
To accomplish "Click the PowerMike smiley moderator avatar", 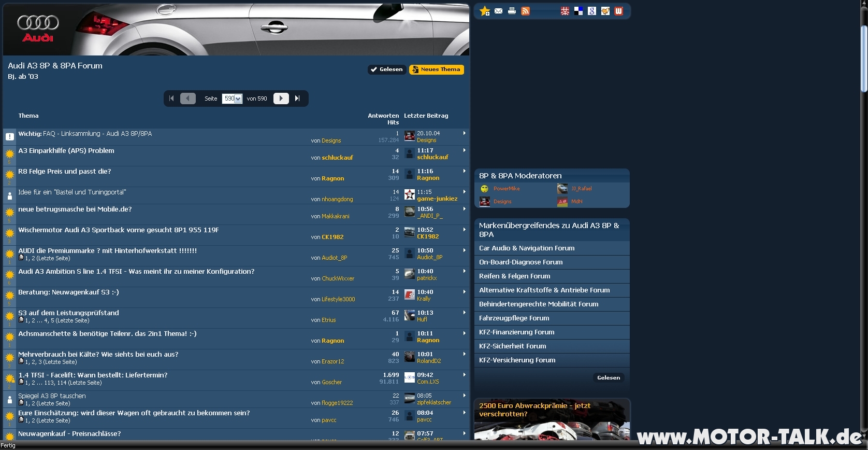I will click(x=485, y=189).
